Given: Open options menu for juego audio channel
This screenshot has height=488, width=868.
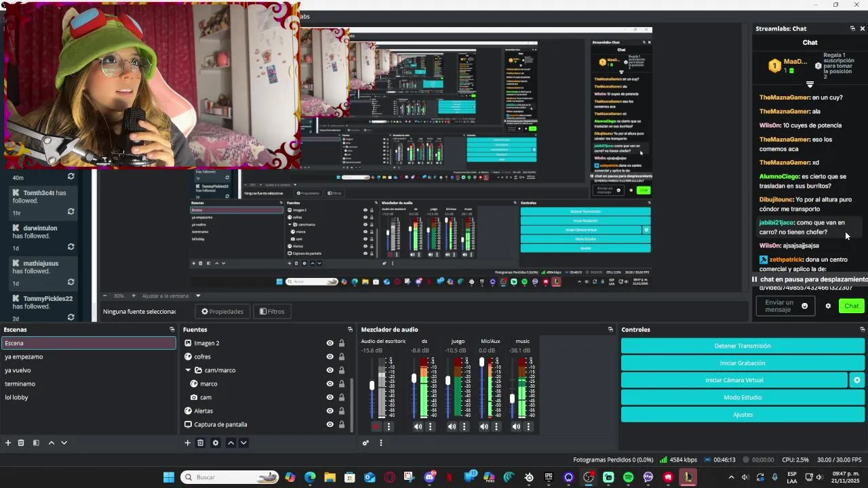Looking at the screenshot, I should (464, 426).
